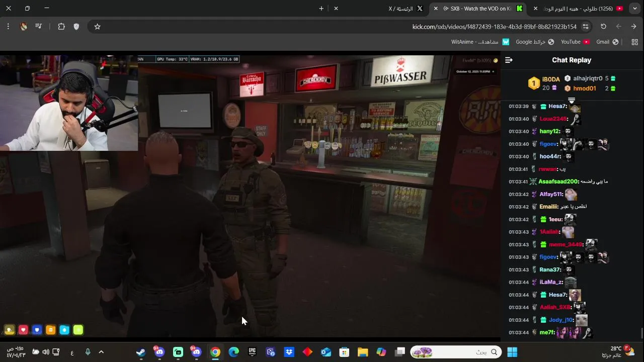Reload the Kick page
This screenshot has height=362, width=644.
pos(603,27)
